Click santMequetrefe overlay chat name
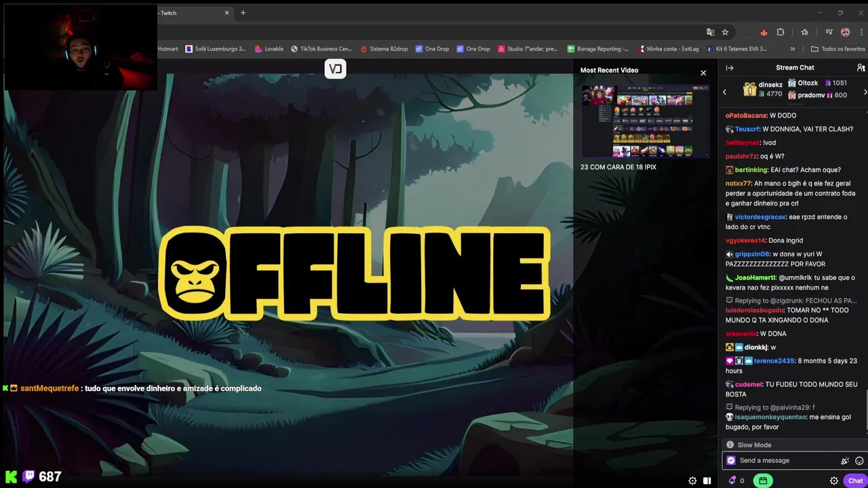Viewport: 868px width, 488px height. coord(50,388)
